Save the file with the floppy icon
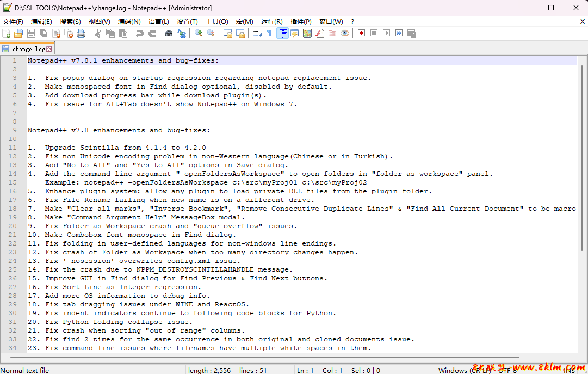 tap(31, 33)
